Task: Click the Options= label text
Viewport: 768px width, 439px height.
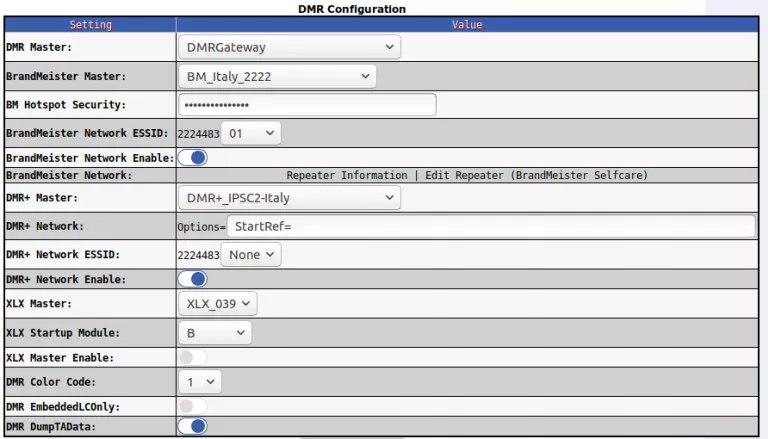Action: pyautogui.click(x=201, y=227)
